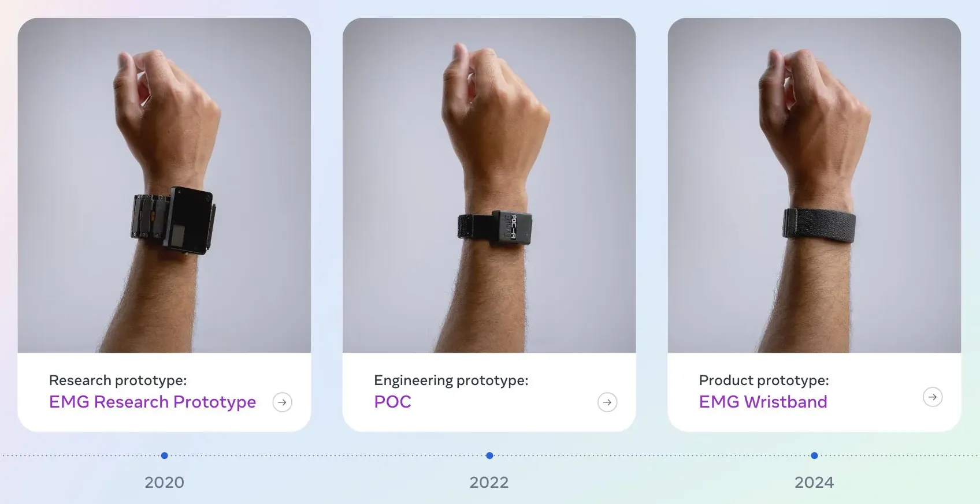The width and height of the screenshot is (980, 504).
Task: Click the 2024 product wristband photo
Action: [x=814, y=185]
